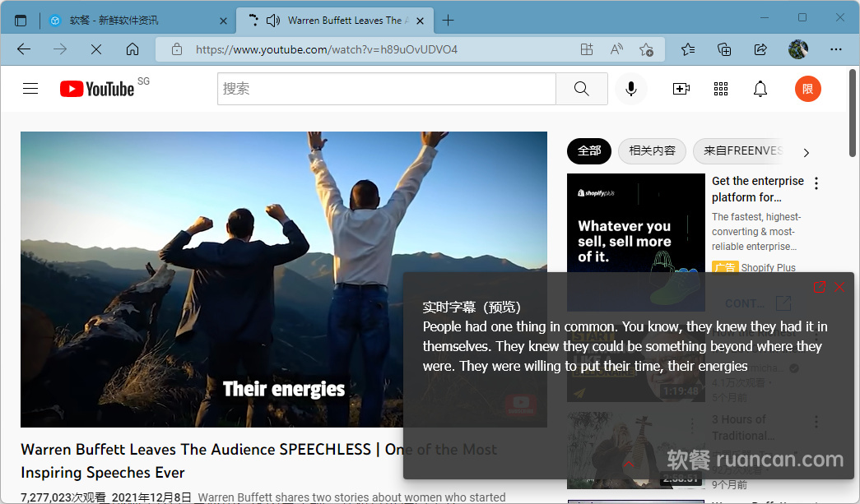
Task: Close the live captions overlay
Action: coord(839,287)
